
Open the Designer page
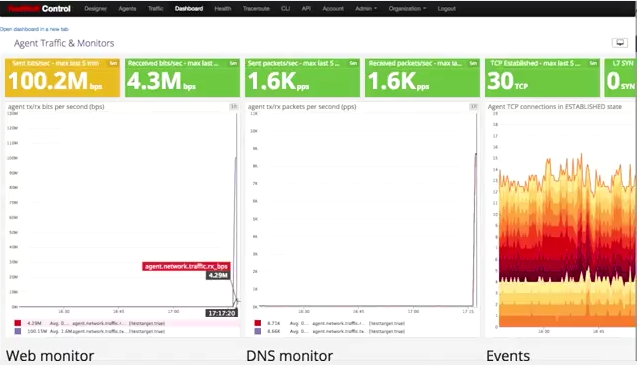coord(95,9)
